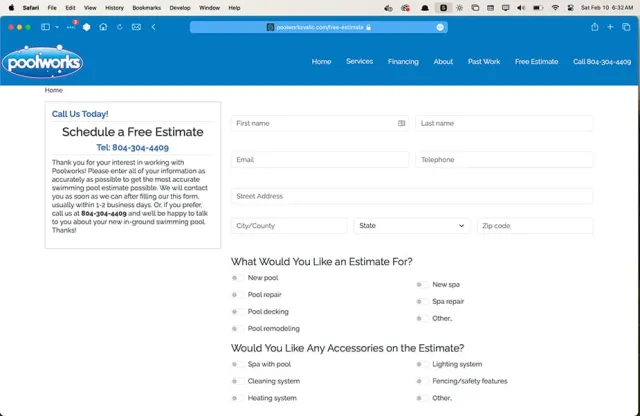
Task: Toggle Other under estimate type
Action: 422,318
